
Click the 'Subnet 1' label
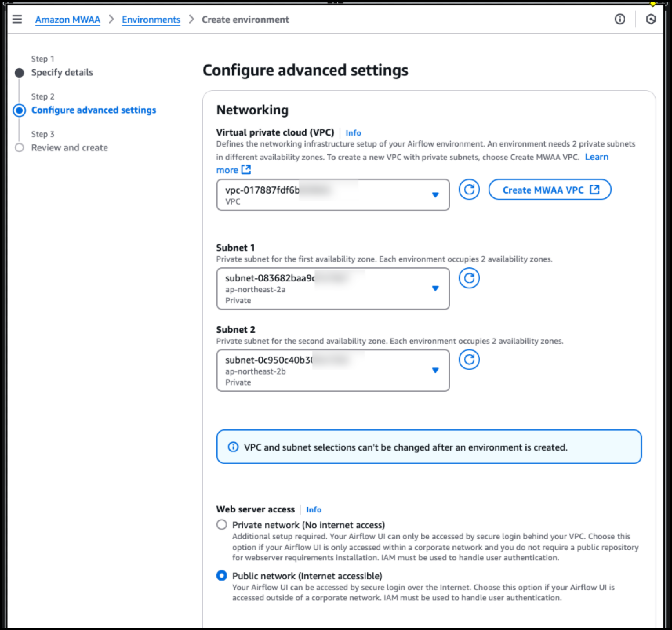point(236,248)
